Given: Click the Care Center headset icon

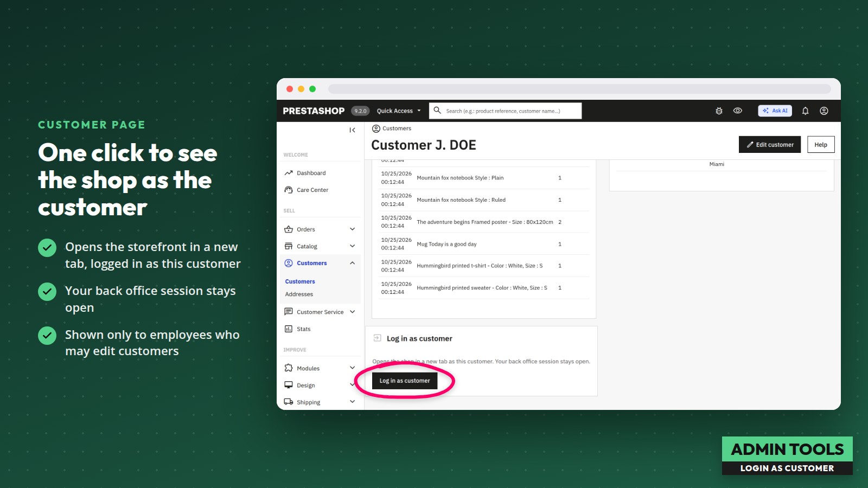Looking at the screenshot, I should [x=289, y=190].
